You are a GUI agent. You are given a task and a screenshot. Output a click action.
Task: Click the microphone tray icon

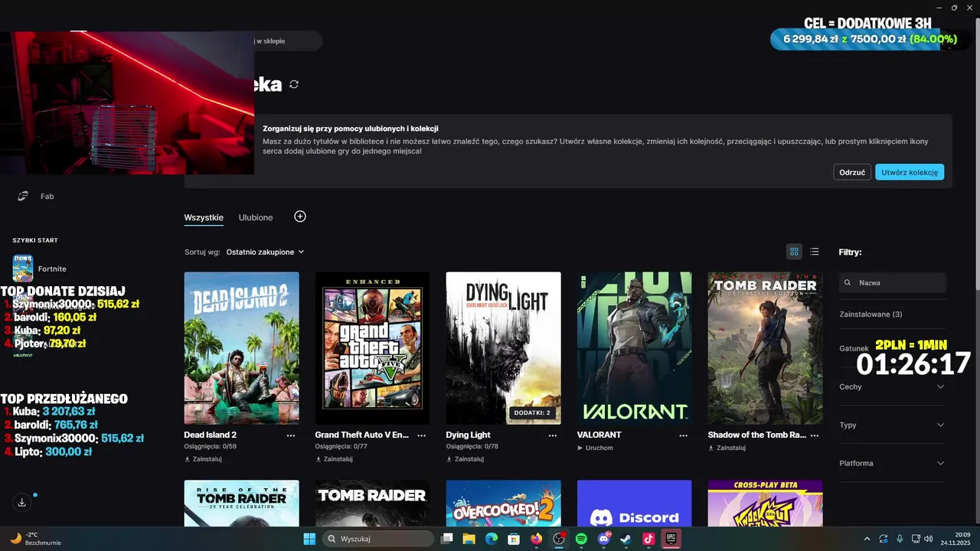(900, 539)
